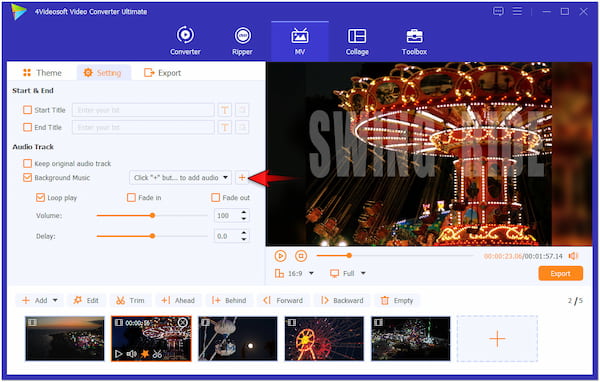Increase the Volume value with up arrow
The width and height of the screenshot is (600, 382).
(244, 212)
